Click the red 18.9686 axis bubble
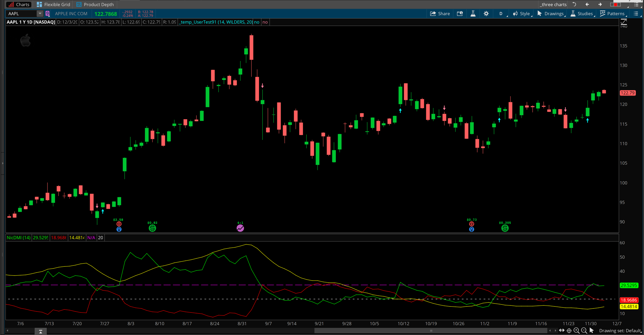The height and width of the screenshot is (335, 644). [x=629, y=300]
